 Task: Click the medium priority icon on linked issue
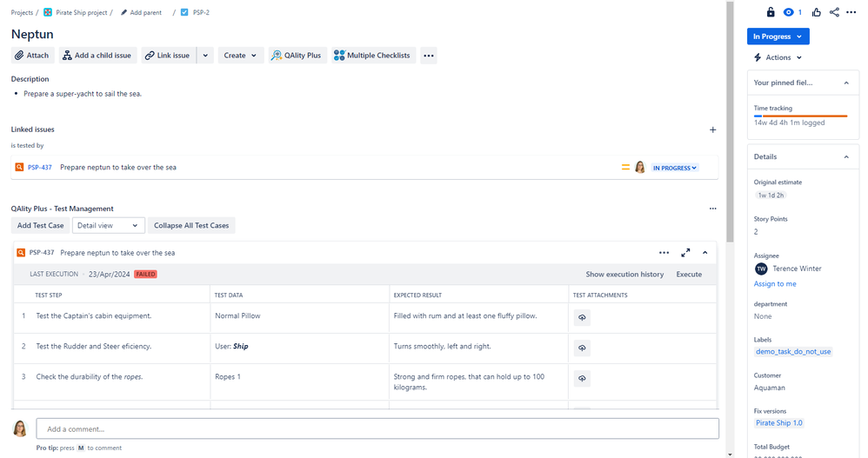(625, 167)
